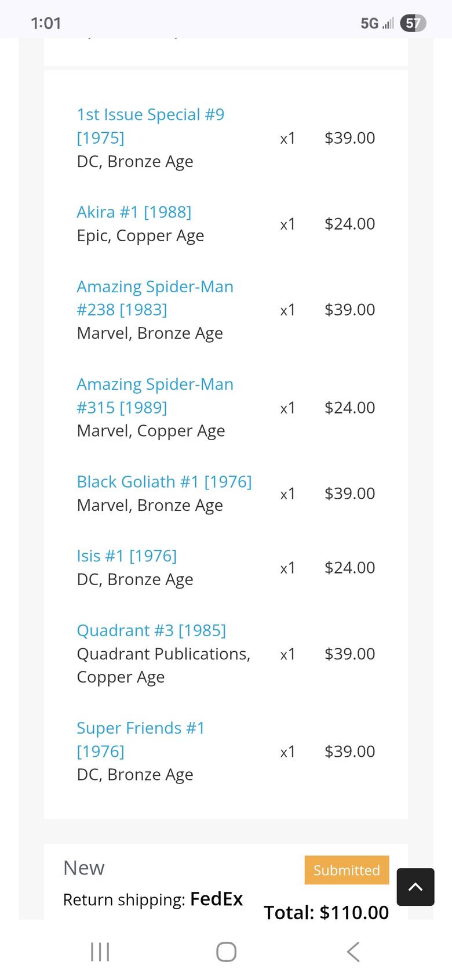Open Super Friends #1 [1976] link
Viewport: 452px width, 980px height.
141,739
